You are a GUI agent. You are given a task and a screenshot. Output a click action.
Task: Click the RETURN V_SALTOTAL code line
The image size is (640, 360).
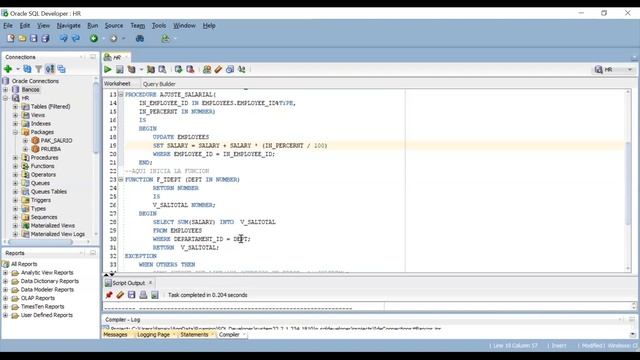pyautogui.click(x=186, y=247)
